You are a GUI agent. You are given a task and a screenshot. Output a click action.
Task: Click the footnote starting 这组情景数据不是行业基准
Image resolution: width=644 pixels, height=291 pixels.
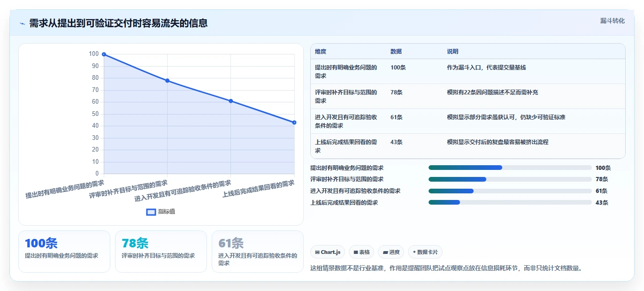click(446, 268)
